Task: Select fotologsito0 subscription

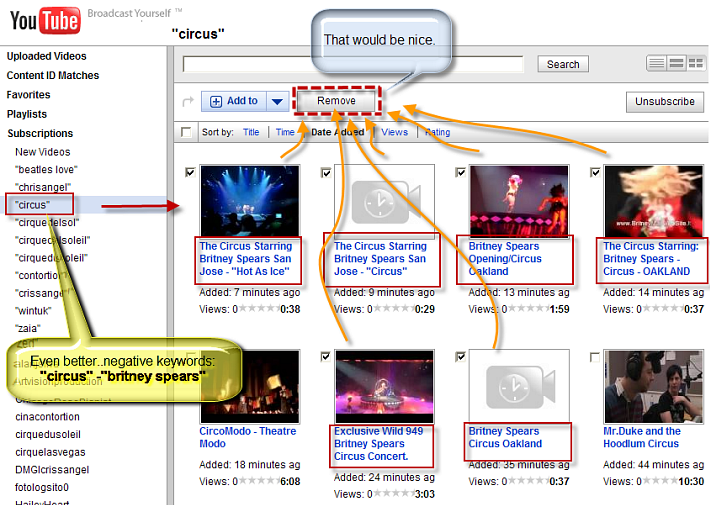Action: click(42, 488)
